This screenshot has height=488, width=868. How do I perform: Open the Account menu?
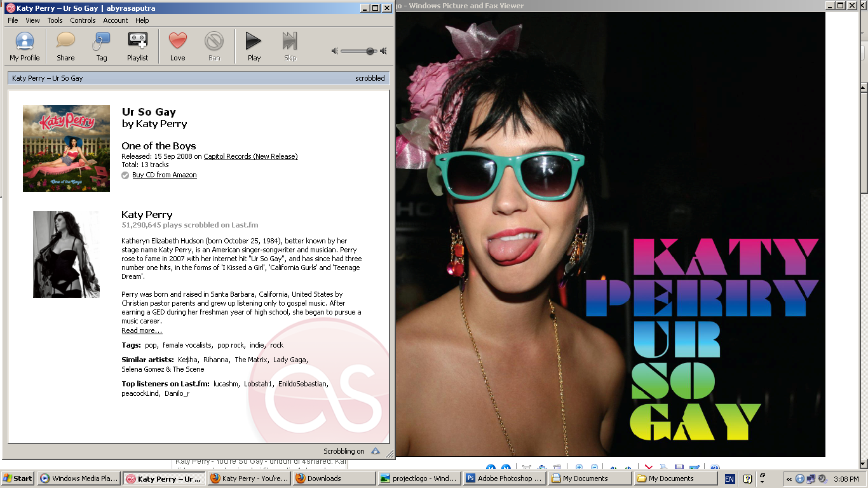tap(116, 20)
